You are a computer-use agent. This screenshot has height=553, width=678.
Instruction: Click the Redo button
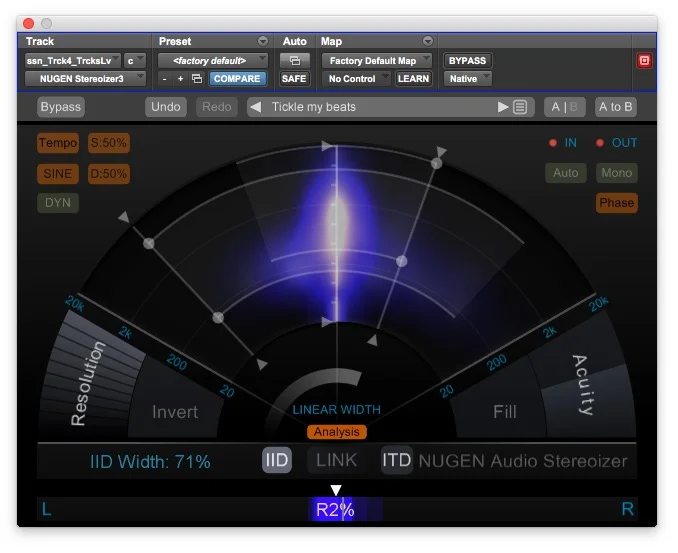pos(217,107)
